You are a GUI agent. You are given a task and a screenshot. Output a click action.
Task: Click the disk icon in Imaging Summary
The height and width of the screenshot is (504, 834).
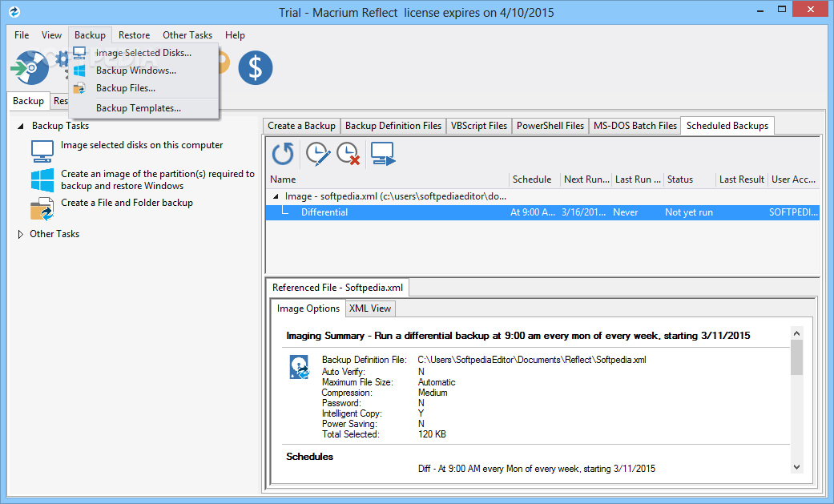tap(300, 367)
